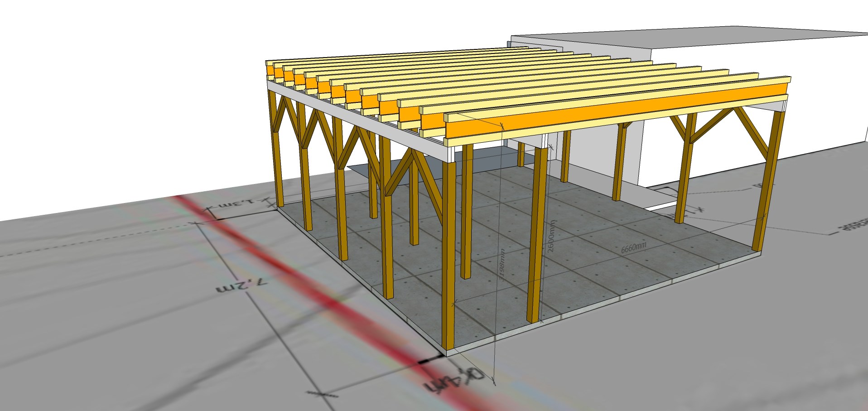868x411 pixels.
Task: Click the 6660mm dimension label
Action: [x=633, y=248]
